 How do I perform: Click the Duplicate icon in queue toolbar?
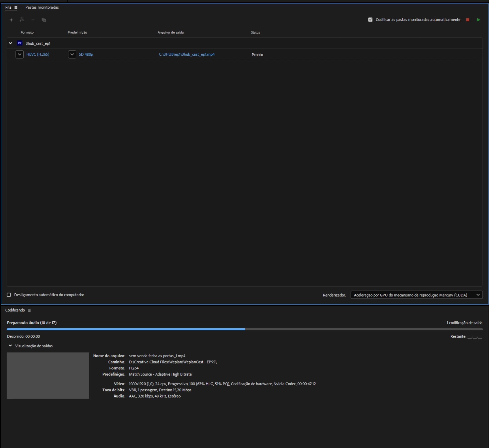(44, 20)
